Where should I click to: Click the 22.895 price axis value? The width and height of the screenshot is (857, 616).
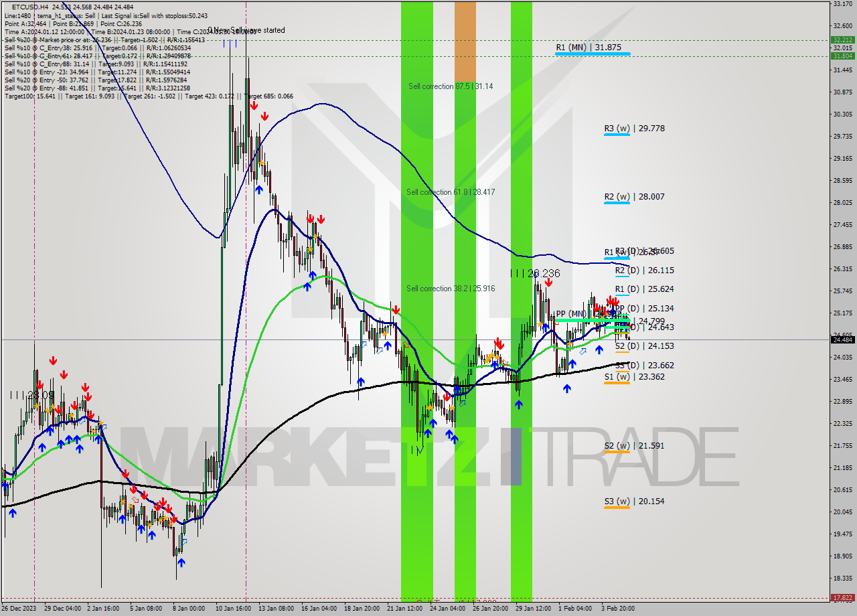coord(842,401)
